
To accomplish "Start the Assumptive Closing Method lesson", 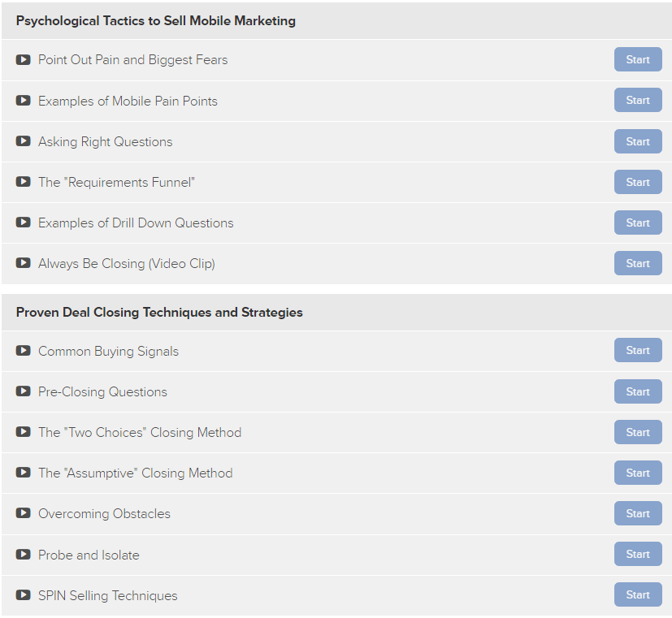I will pyautogui.click(x=638, y=473).
